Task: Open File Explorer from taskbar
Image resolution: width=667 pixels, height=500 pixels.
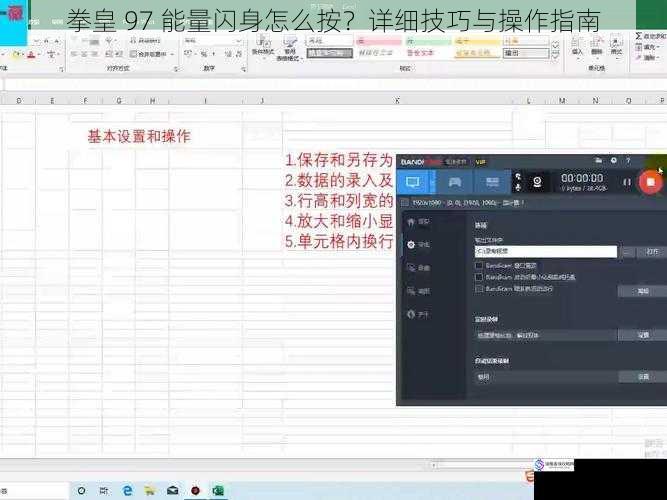Action: (149, 491)
